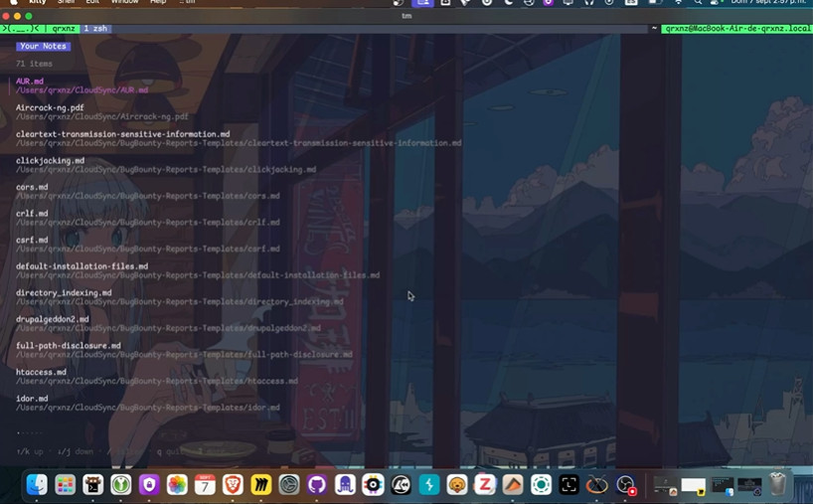Launch Brave browser from the dock

pyautogui.click(x=233, y=485)
